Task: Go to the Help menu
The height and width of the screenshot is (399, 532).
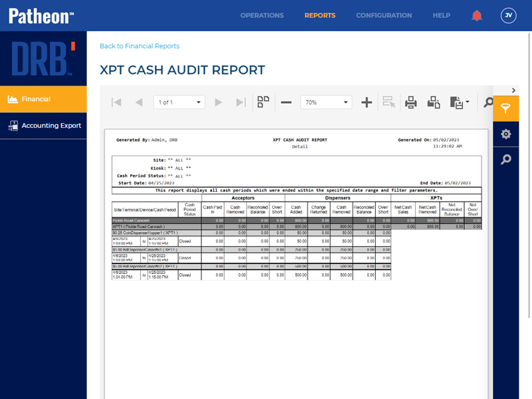Action: pos(442,15)
